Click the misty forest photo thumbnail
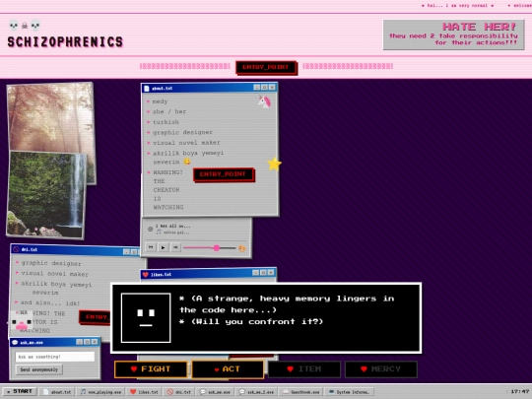 (x=51, y=117)
